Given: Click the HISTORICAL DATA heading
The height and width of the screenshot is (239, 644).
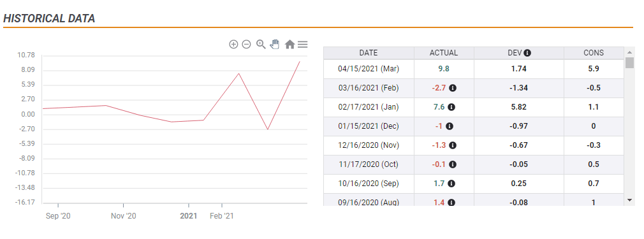Looking at the screenshot, I should [49, 18].
